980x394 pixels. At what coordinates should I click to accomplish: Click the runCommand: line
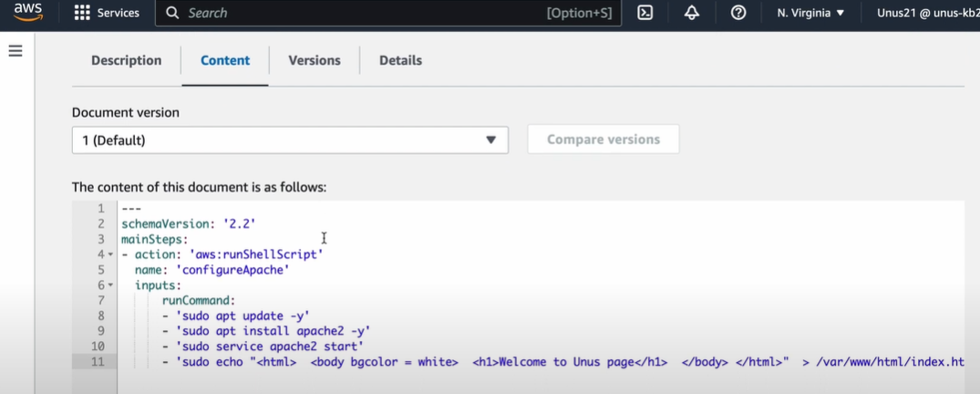pos(199,300)
